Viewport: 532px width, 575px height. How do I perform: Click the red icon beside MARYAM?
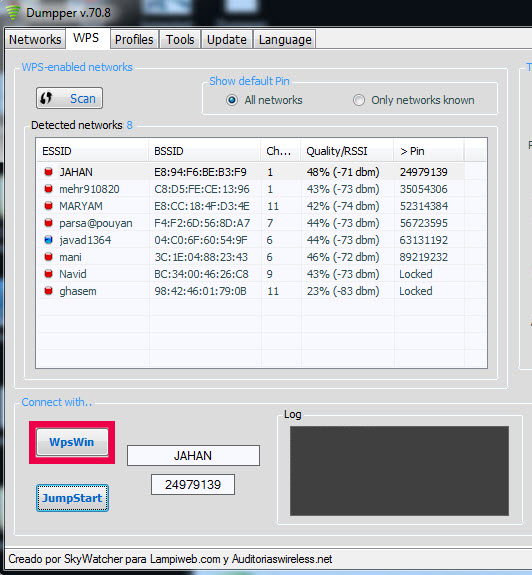point(48,205)
